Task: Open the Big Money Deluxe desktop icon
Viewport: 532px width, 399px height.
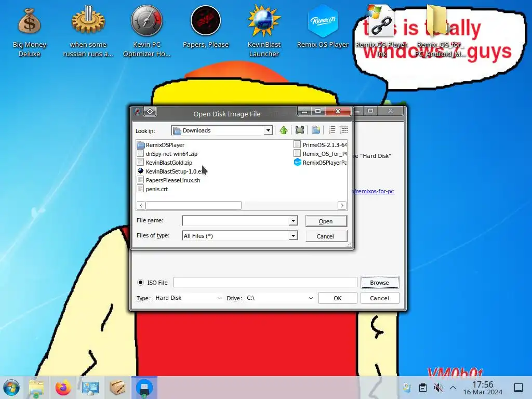Action: pos(29,32)
